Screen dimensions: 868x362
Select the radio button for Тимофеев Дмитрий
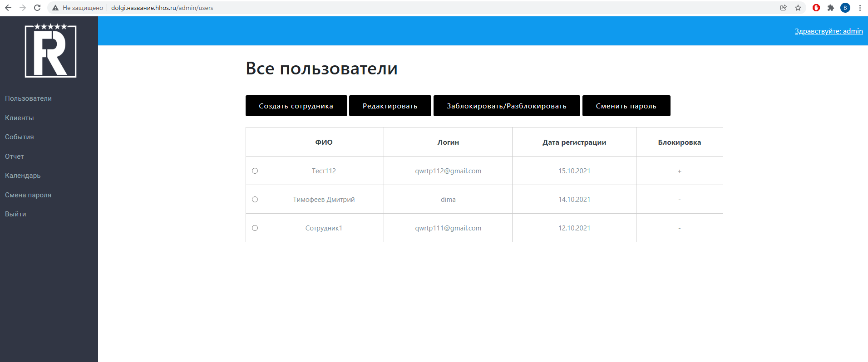pyautogui.click(x=255, y=200)
